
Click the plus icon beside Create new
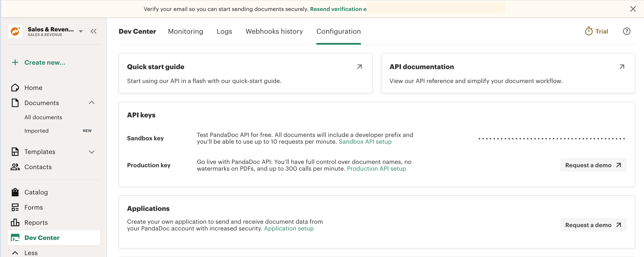pos(15,62)
